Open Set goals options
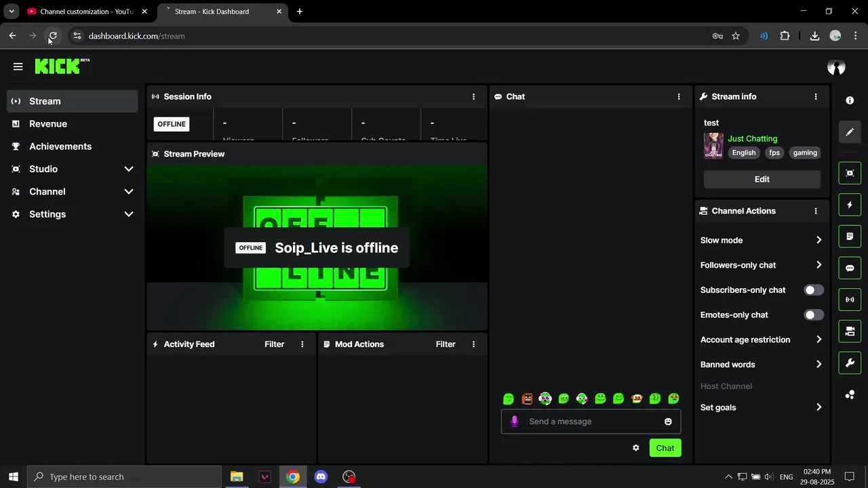 click(x=762, y=407)
